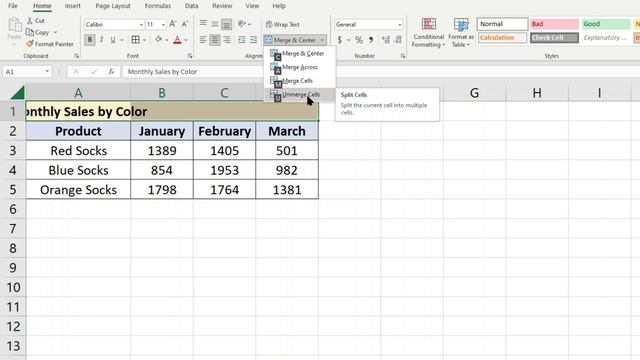640x360 pixels.
Task: Open the font size dropdown
Action: (163, 24)
